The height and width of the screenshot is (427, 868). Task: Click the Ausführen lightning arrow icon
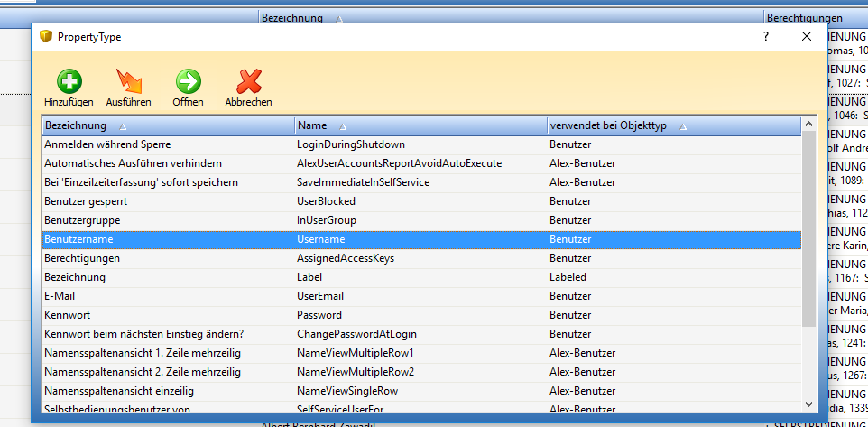click(x=129, y=82)
